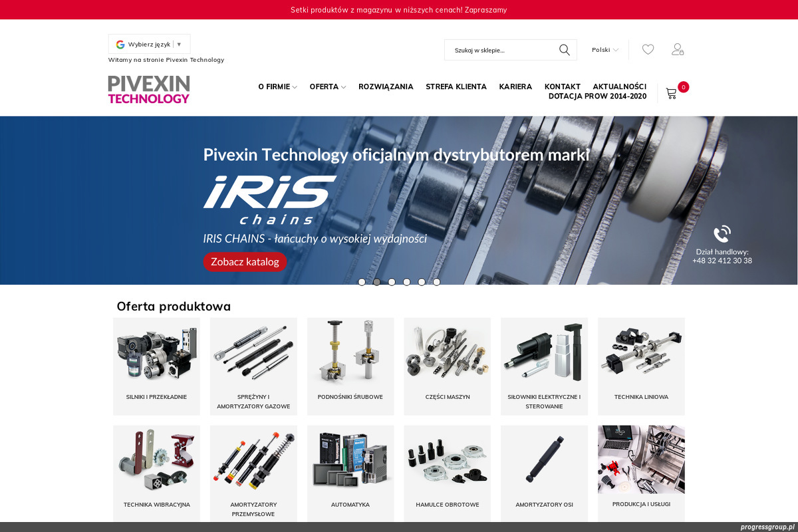Click the IRIS chains banner logo
This screenshot has width=798, height=532.
pos(269,200)
